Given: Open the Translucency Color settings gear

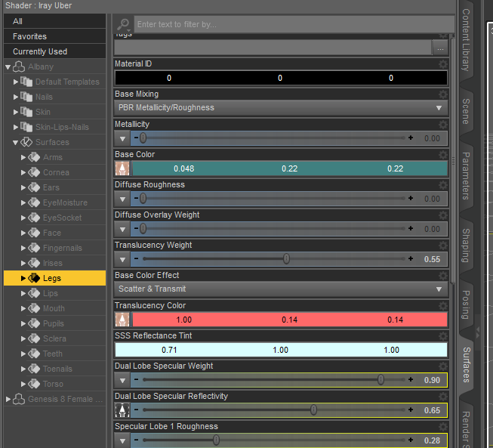Looking at the screenshot, I should [x=443, y=306].
